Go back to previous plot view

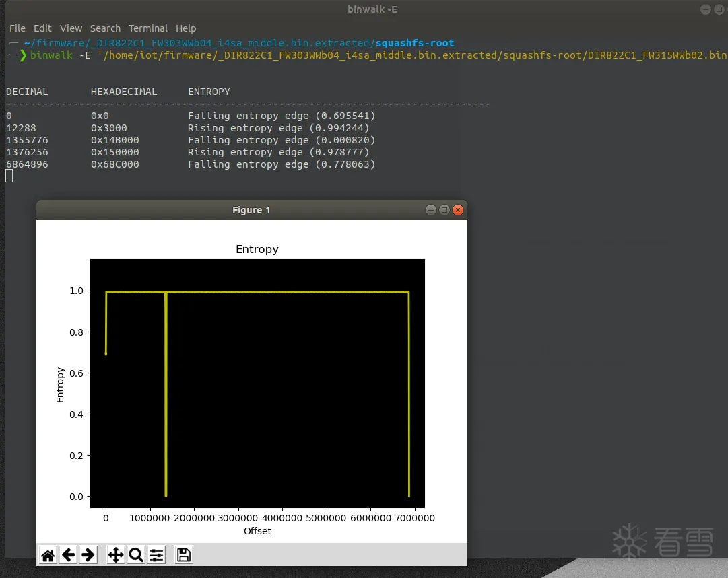pyautogui.click(x=68, y=555)
